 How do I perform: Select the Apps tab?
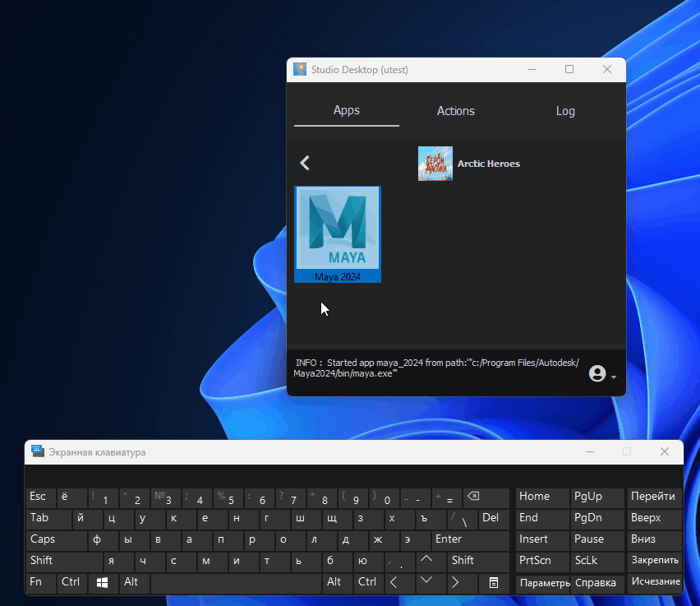[x=346, y=111]
